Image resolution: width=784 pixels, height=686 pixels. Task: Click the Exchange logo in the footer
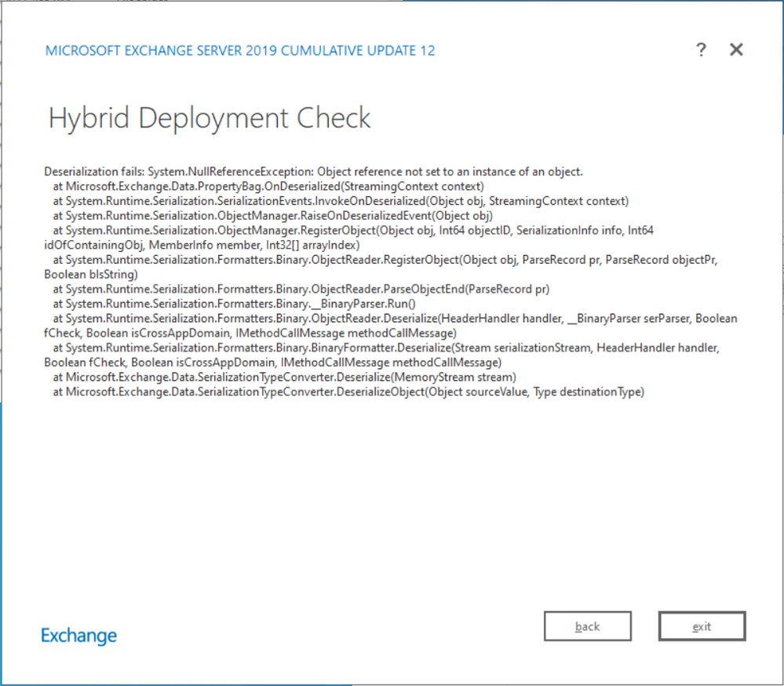[78, 636]
